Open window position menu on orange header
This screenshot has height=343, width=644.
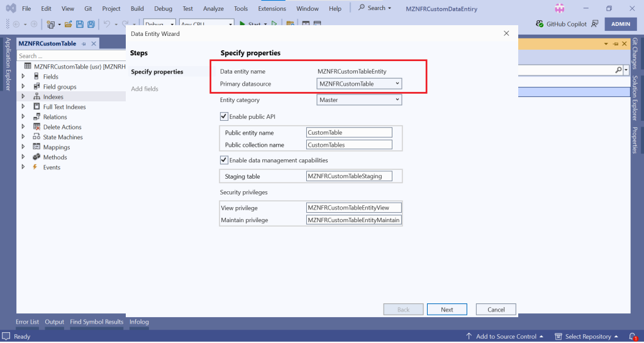(x=606, y=43)
